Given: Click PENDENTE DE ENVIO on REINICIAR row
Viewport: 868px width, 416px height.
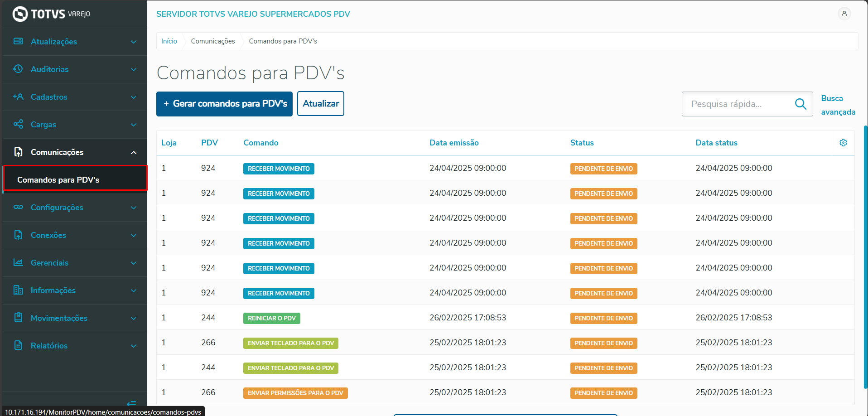Looking at the screenshot, I should (x=603, y=318).
